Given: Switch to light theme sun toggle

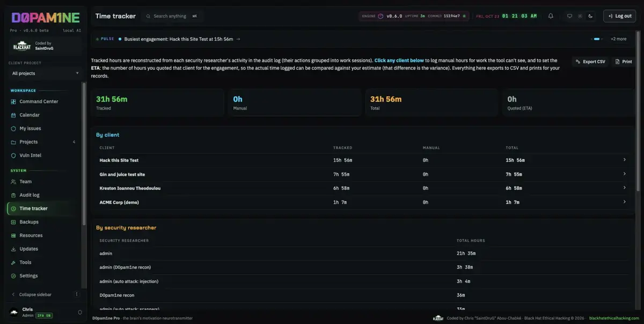Looking at the screenshot, I should 580,16.
